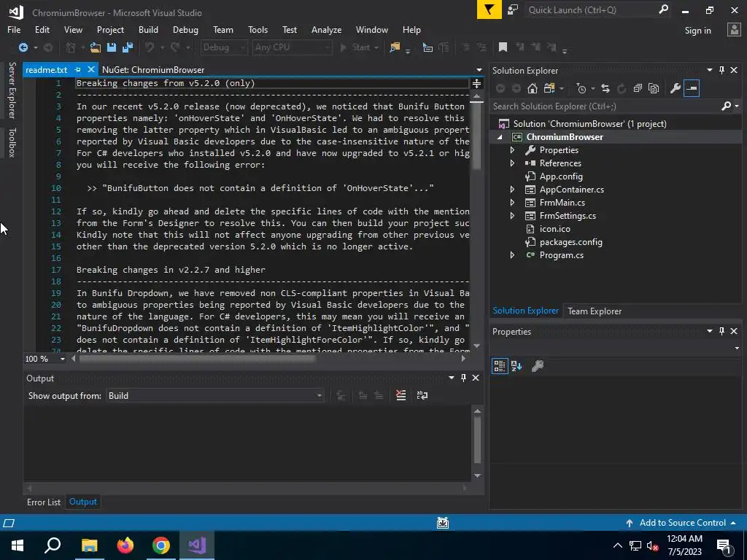The image size is (747, 560).
Task: Select icon.ico in Solution Explorer
Action: 554,229
